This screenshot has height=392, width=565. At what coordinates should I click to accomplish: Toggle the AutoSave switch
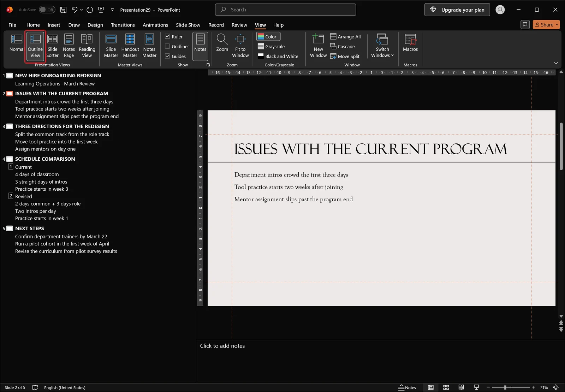tap(47, 10)
